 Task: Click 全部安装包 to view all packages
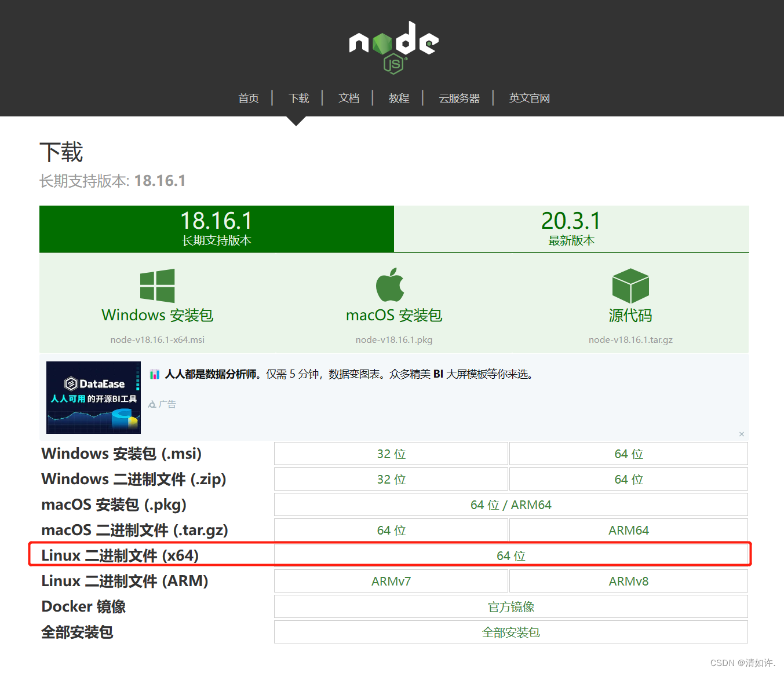(510, 632)
